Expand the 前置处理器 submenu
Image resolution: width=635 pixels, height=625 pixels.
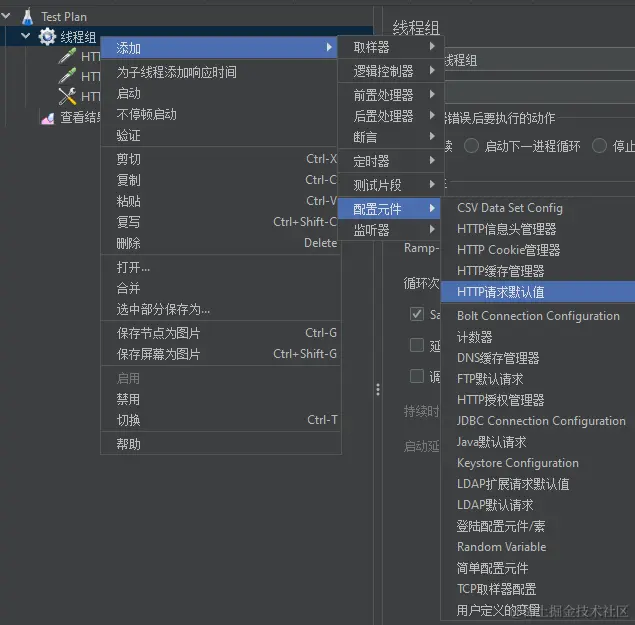pyautogui.click(x=391, y=95)
